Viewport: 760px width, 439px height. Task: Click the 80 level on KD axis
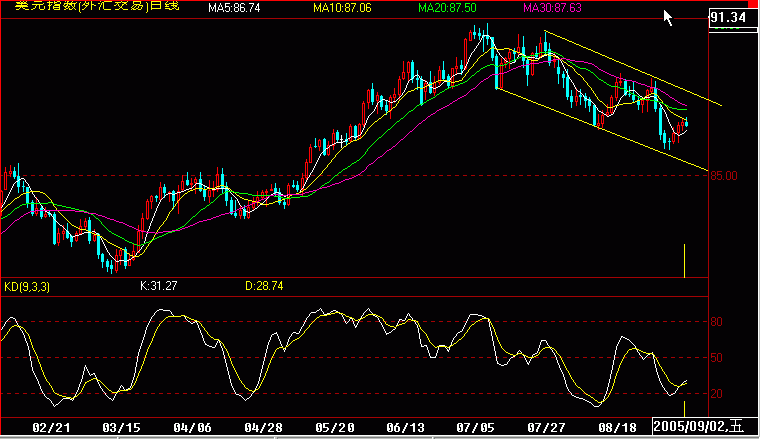(716, 322)
